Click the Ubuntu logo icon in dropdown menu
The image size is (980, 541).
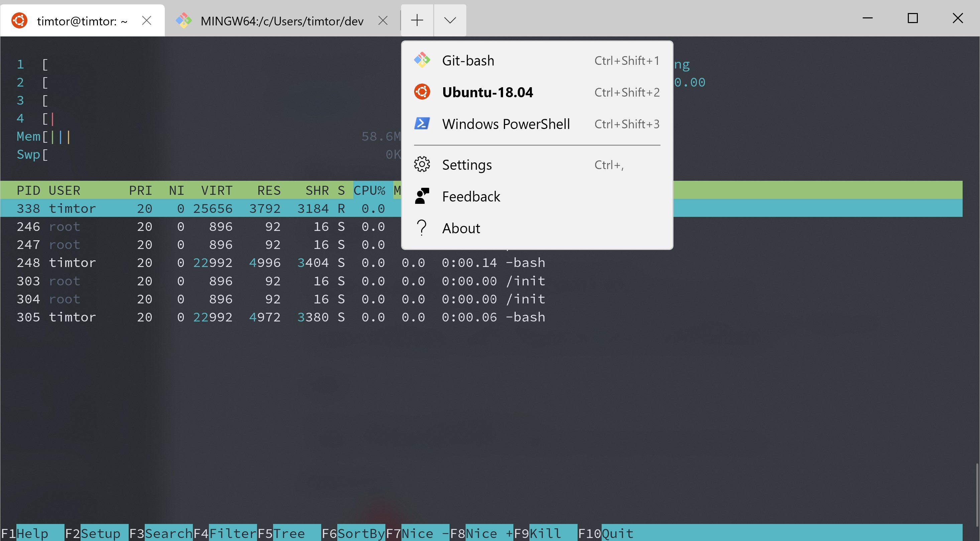422,92
